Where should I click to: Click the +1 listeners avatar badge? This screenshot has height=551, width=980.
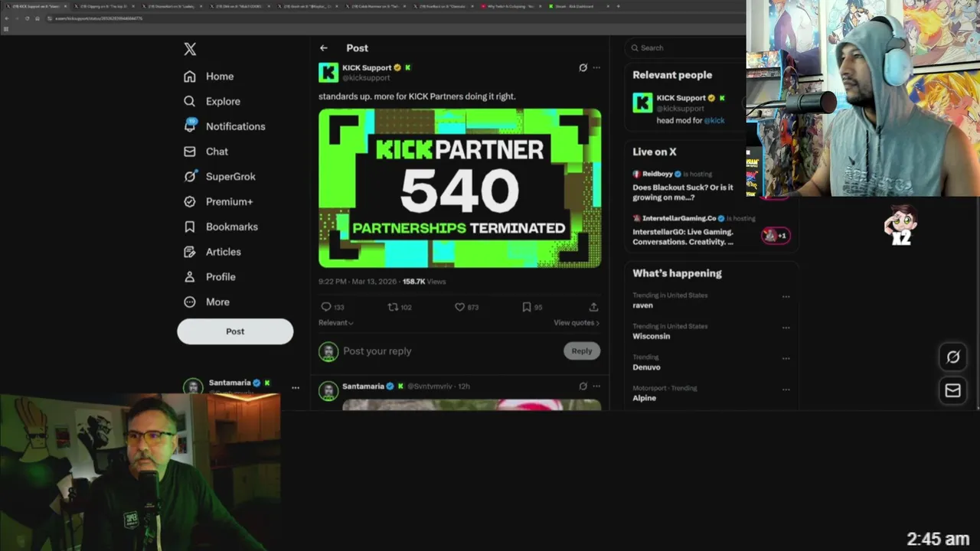click(x=775, y=236)
